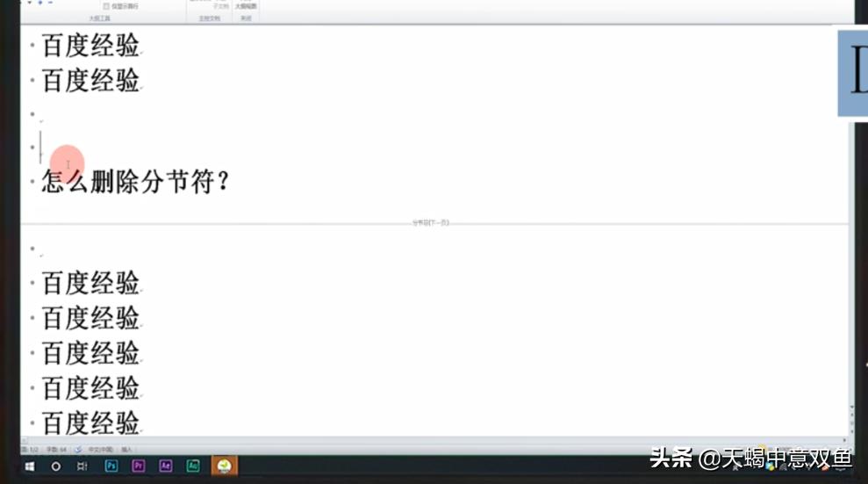
Task: Open Task View from the taskbar
Action: (x=82, y=466)
